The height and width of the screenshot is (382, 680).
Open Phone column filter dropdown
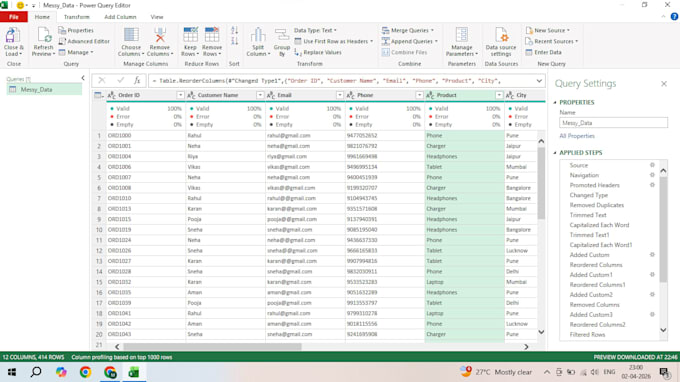(x=419, y=95)
